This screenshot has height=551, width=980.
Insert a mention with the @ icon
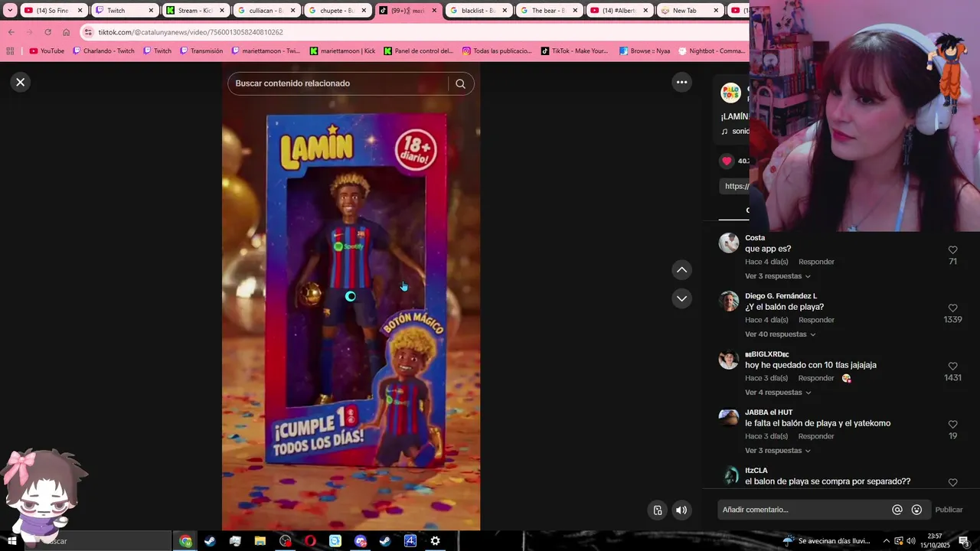(x=897, y=510)
